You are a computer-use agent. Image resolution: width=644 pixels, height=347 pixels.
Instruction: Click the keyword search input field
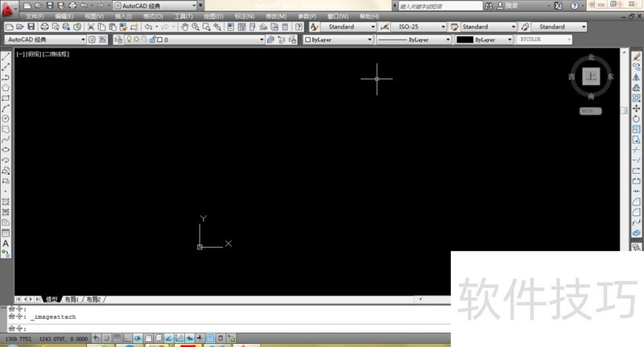[x=440, y=6]
